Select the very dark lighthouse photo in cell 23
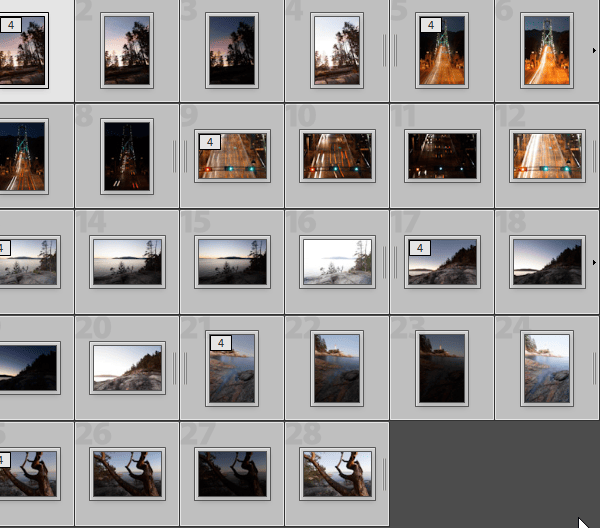Screen dimensions: 600x528 click(x=442, y=368)
